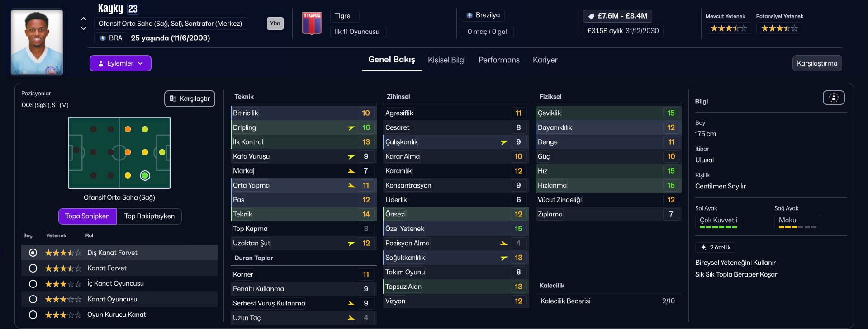
Task: Click the player portrait thumbnail
Action: (37, 42)
